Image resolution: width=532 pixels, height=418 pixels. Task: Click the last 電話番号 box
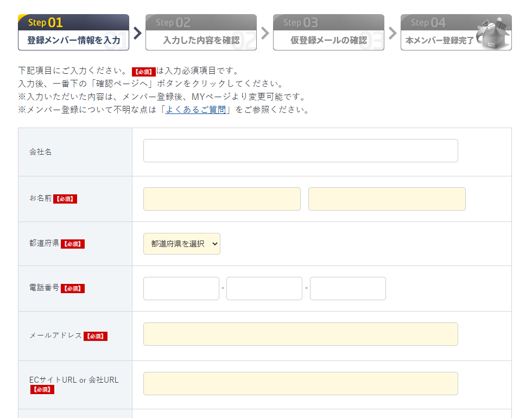tap(348, 288)
